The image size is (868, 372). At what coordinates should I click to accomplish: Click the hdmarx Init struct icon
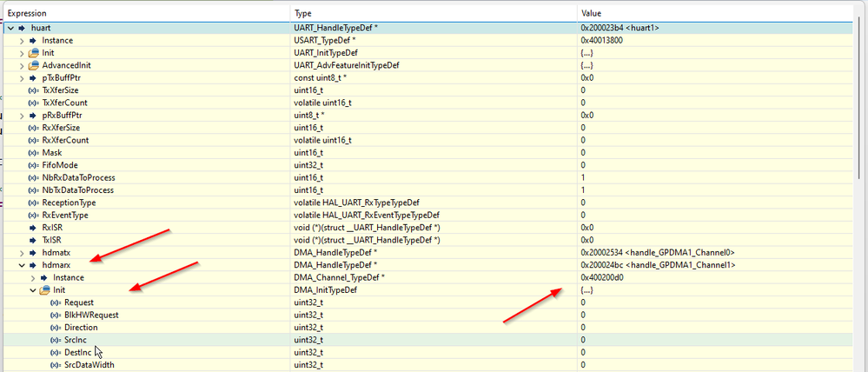tap(44, 290)
